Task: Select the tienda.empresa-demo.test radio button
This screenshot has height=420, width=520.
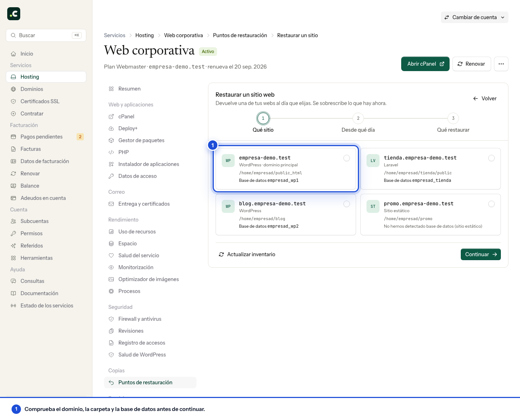Action: (x=491, y=158)
